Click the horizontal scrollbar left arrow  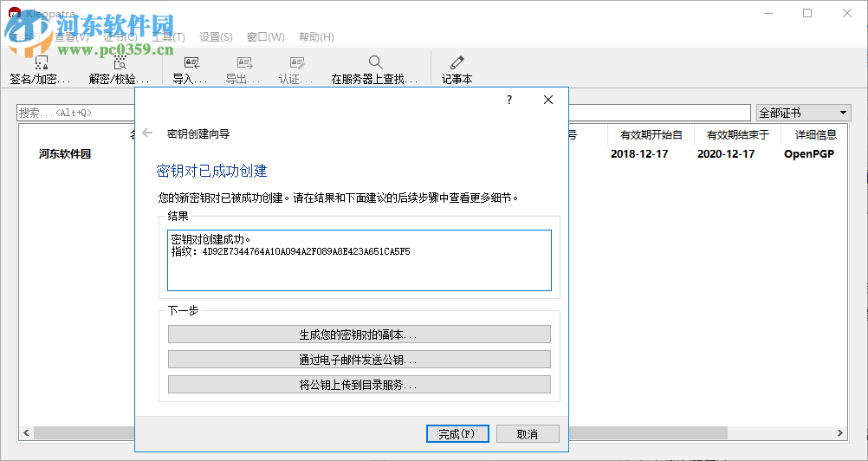pyautogui.click(x=25, y=432)
